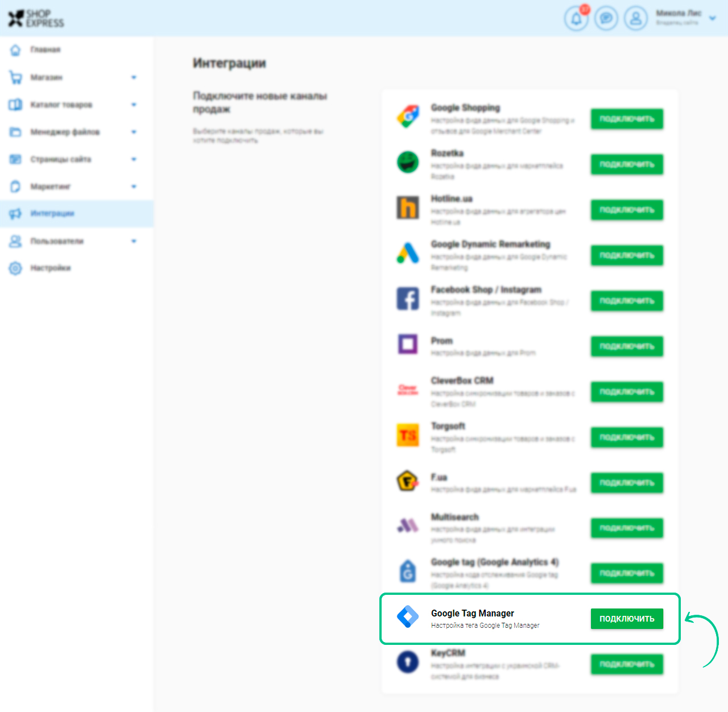
Task: Click the Torgsoft logo icon
Action: click(408, 435)
